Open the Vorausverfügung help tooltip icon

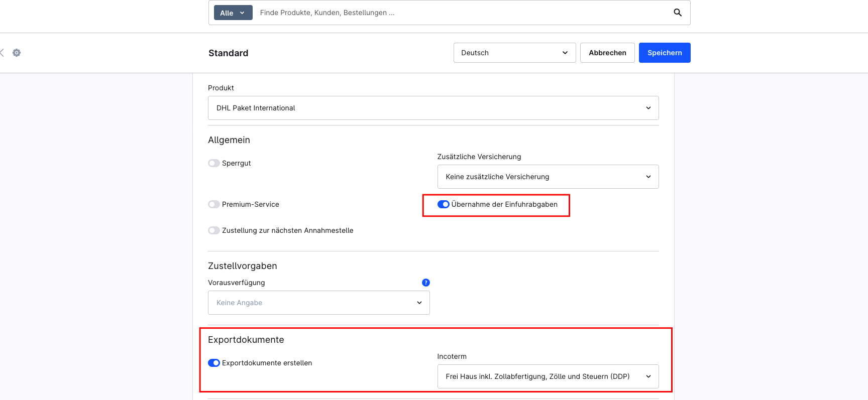(x=425, y=283)
